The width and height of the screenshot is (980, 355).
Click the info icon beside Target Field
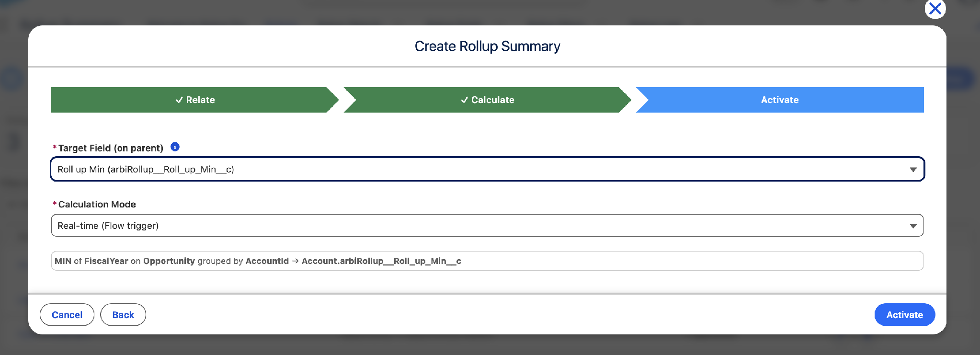click(175, 147)
